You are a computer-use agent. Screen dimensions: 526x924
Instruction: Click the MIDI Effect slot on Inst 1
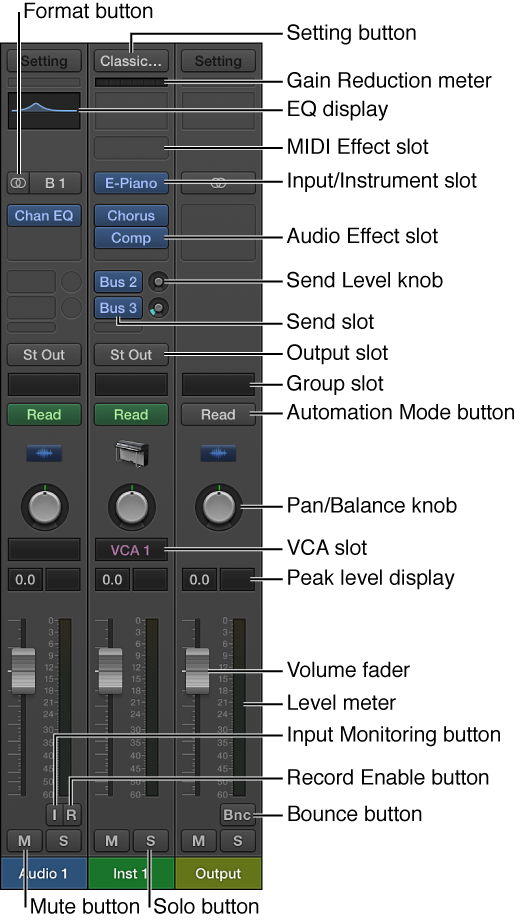coord(131,147)
